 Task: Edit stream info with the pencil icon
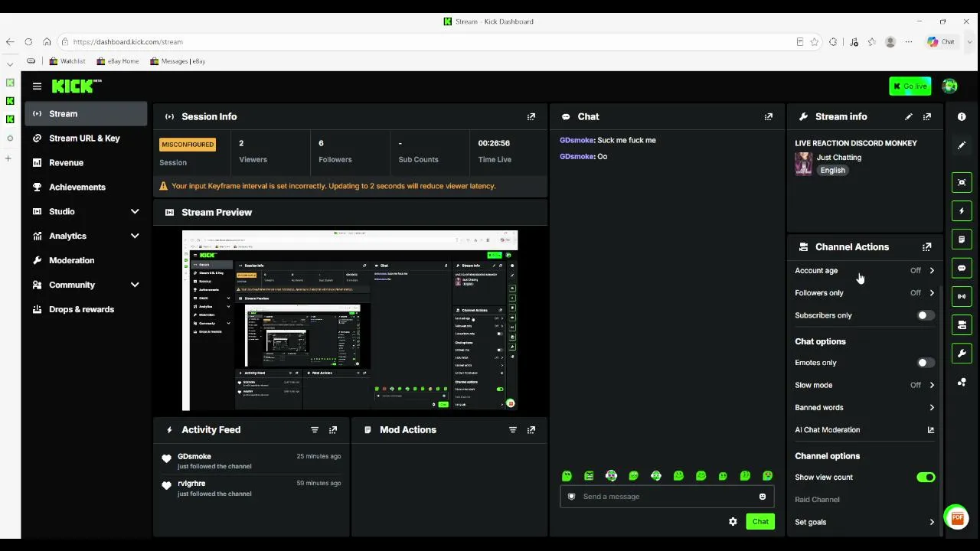(909, 117)
